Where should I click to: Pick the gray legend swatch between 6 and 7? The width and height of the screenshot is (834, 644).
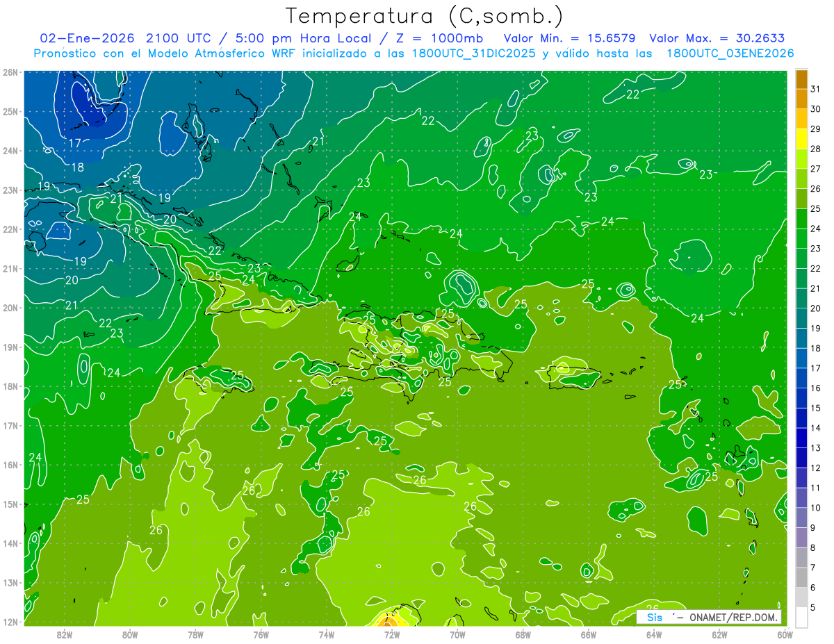point(802,577)
